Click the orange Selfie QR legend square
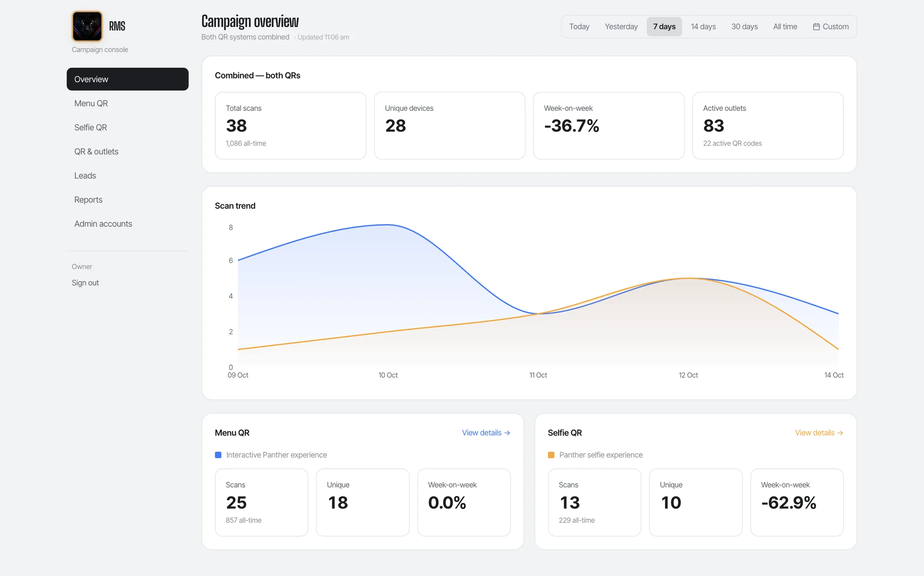This screenshot has height=576, width=924. [x=551, y=455]
